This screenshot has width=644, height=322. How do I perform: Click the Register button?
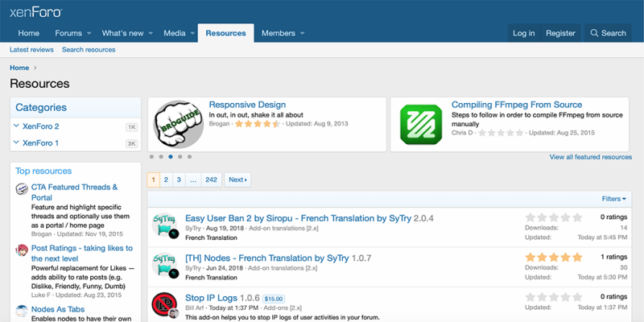click(x=560, y=33)
